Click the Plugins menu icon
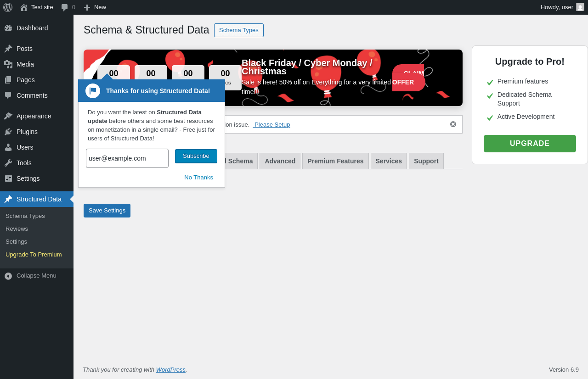This screenshot has width=588, height=379. pyautogui.click(x=8, y=132)
